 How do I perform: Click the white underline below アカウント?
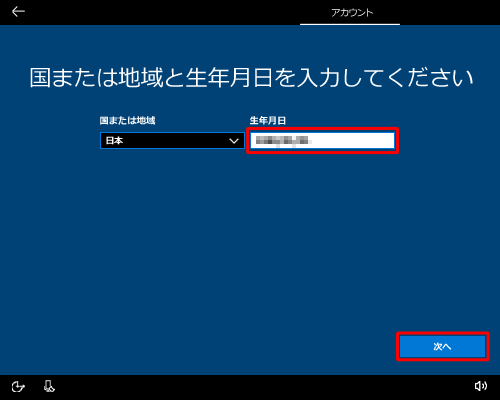350,24
